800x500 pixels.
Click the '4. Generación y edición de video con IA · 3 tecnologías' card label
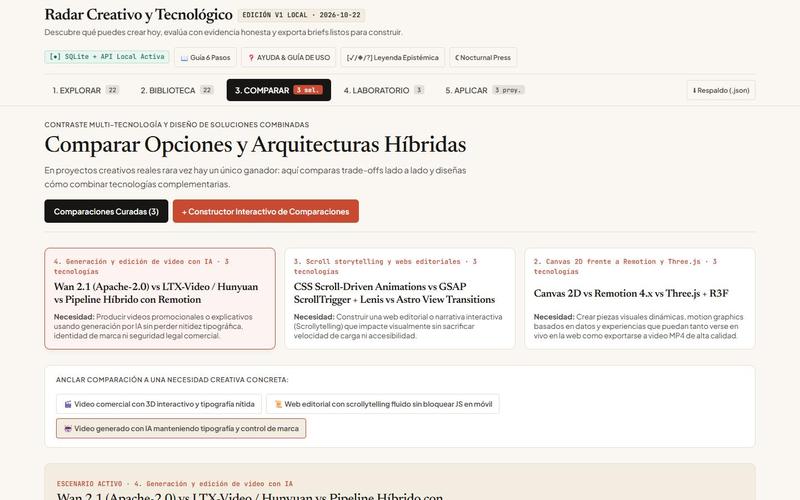[x=141, y=266]
